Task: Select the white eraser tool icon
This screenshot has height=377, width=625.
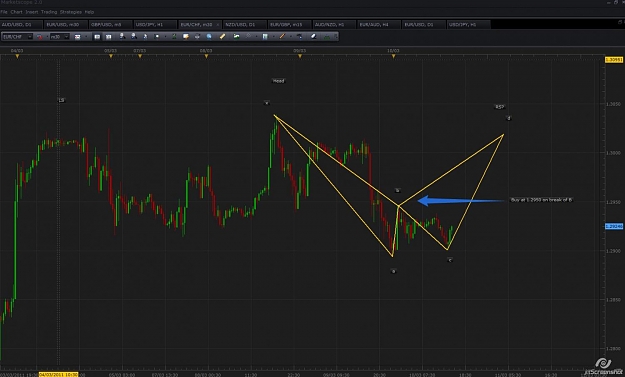Action: click(x=313, y=37)
